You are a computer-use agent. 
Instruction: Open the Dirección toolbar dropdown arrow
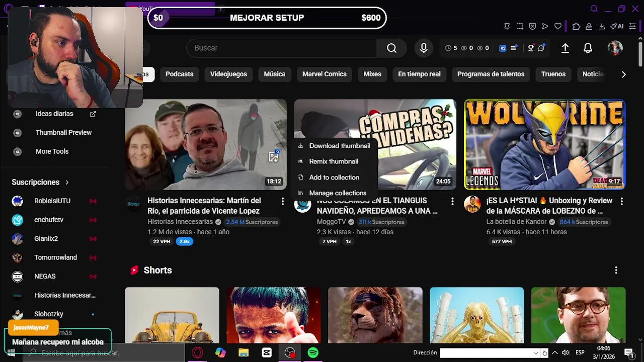536,353
